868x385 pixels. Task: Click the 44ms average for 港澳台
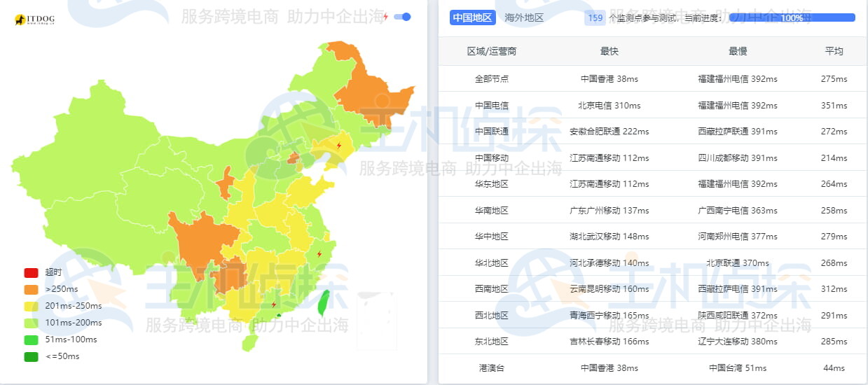pyautogui.click(x=834, y=368)
